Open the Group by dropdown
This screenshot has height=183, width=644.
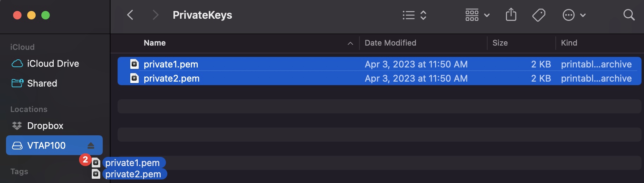(x=477, y=15)
